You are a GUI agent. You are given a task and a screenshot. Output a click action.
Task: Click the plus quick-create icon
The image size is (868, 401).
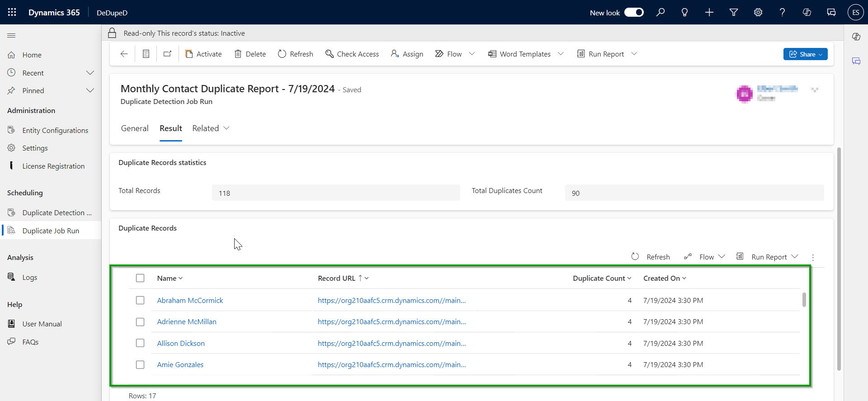709,12
